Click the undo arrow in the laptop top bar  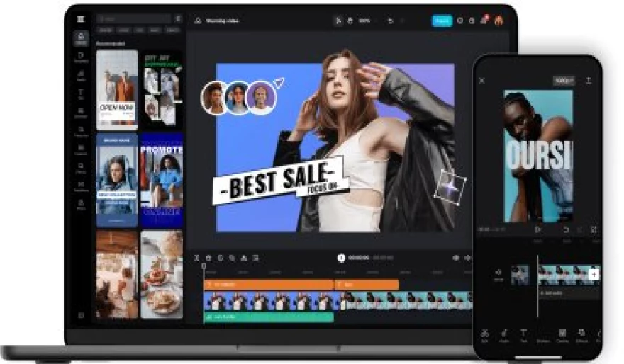pyautogui.click(x=391, y=21)
